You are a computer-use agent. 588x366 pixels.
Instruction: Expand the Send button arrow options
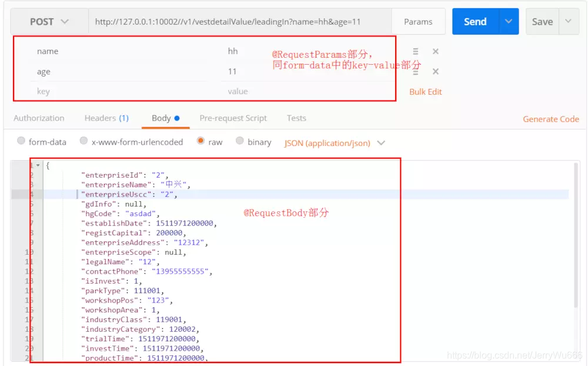click(x=509, y=22)
